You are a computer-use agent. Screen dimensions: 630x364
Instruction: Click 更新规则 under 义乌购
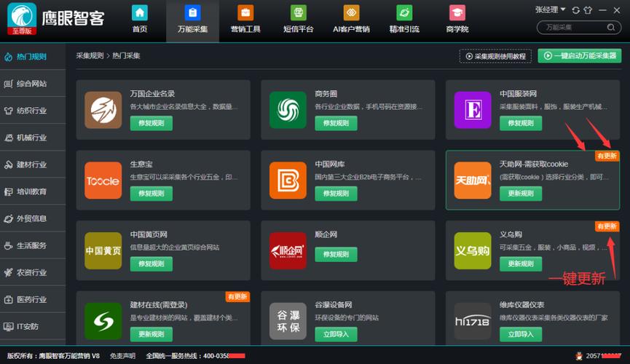[521, 264]
